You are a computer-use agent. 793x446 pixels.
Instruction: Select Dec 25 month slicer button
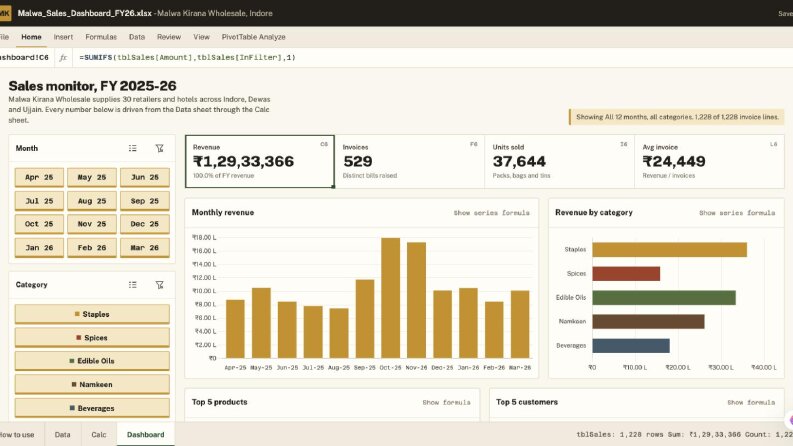(x=145, y=224)
